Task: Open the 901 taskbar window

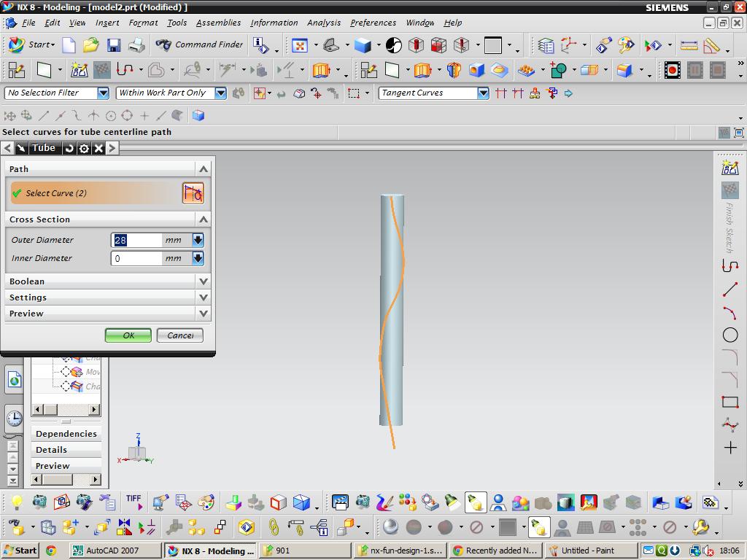Action: point(305,551)
